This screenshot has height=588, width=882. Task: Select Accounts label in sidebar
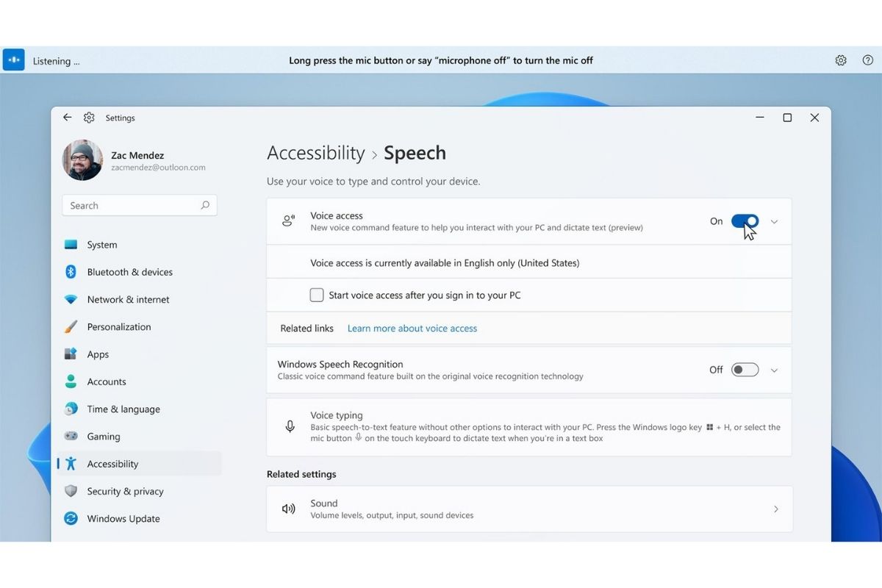point(107,381)
